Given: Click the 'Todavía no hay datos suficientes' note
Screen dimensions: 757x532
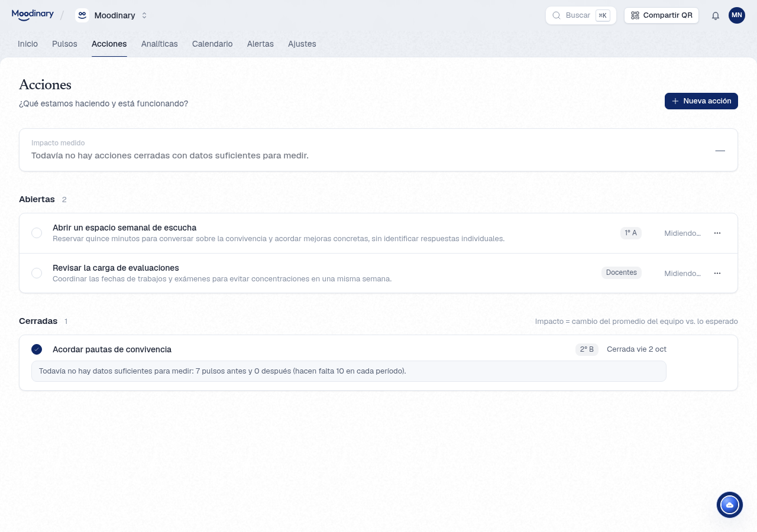Looking at the screenshot, I should [x=349, y=371].
